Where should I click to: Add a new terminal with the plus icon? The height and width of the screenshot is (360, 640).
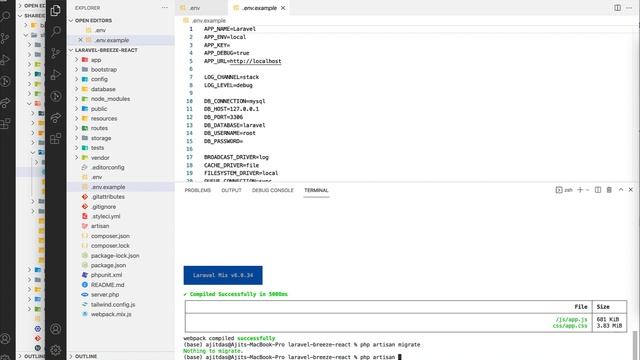[580, 190]
